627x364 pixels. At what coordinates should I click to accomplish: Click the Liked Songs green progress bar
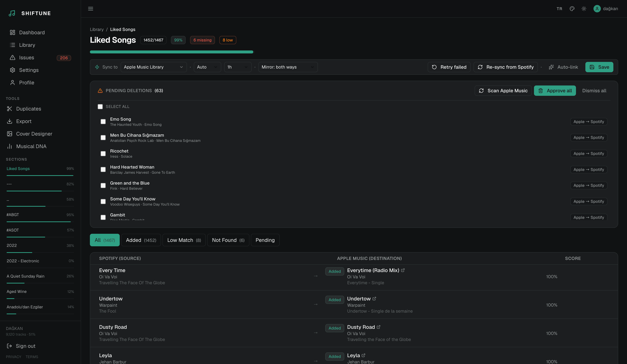coord(171,52)
